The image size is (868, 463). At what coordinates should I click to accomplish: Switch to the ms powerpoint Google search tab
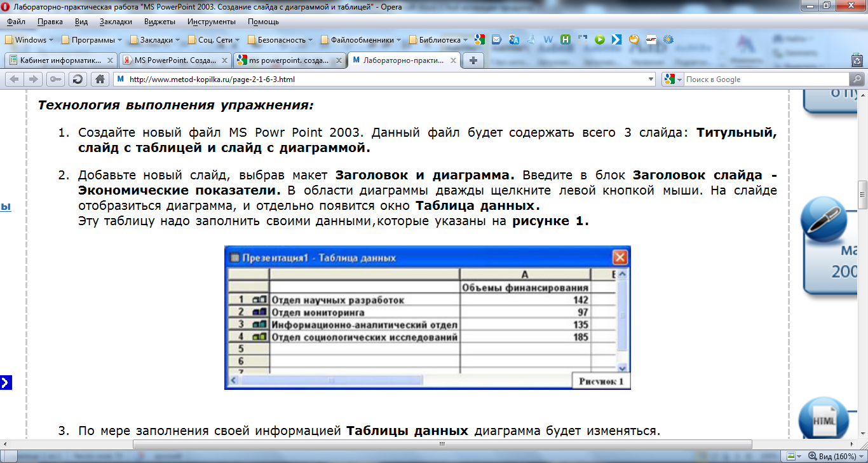coord(289,60)
